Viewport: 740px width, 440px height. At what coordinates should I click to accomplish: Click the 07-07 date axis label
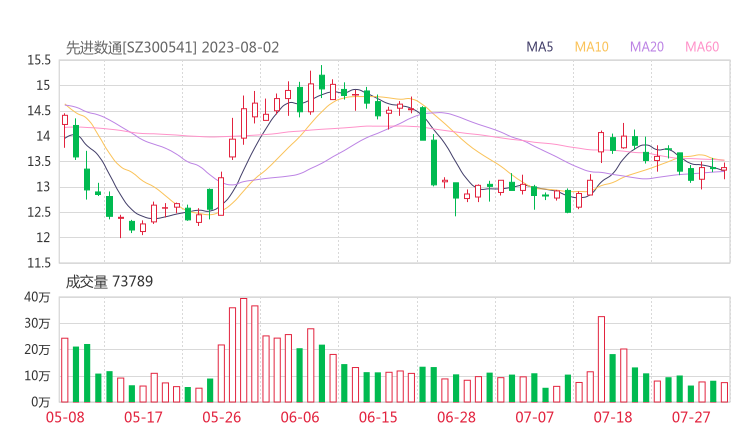(x=534, y=417)
